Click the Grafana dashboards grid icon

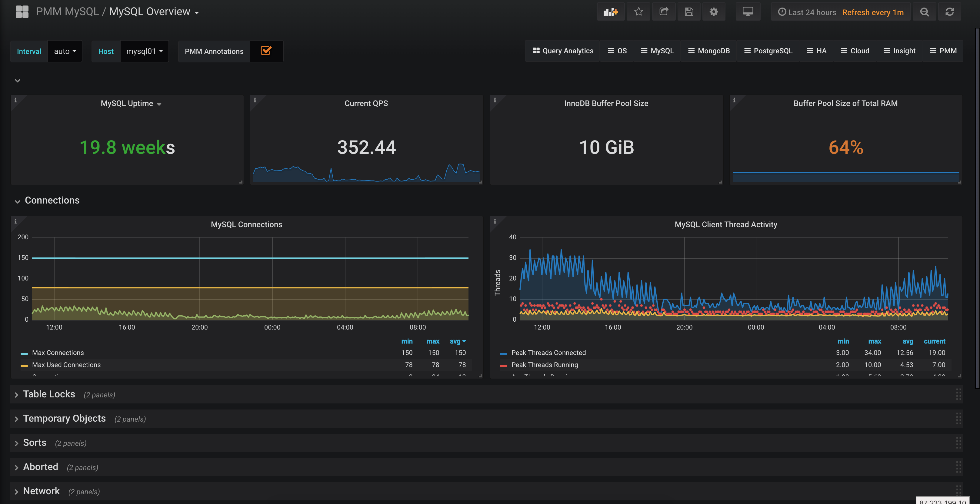[22, 12]
